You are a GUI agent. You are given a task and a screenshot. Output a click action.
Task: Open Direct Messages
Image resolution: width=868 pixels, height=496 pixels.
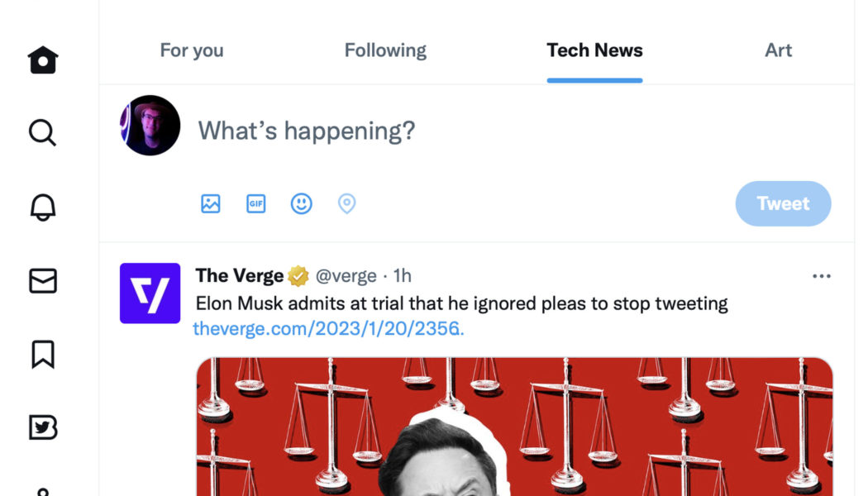(x=42, y=281)
